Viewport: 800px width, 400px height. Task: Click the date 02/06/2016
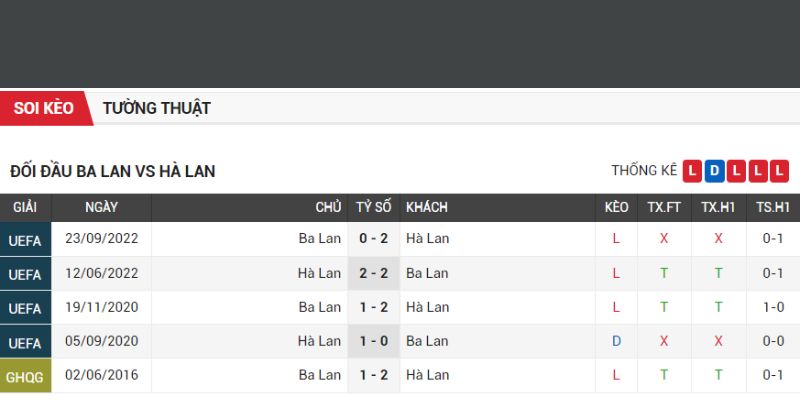102,375
